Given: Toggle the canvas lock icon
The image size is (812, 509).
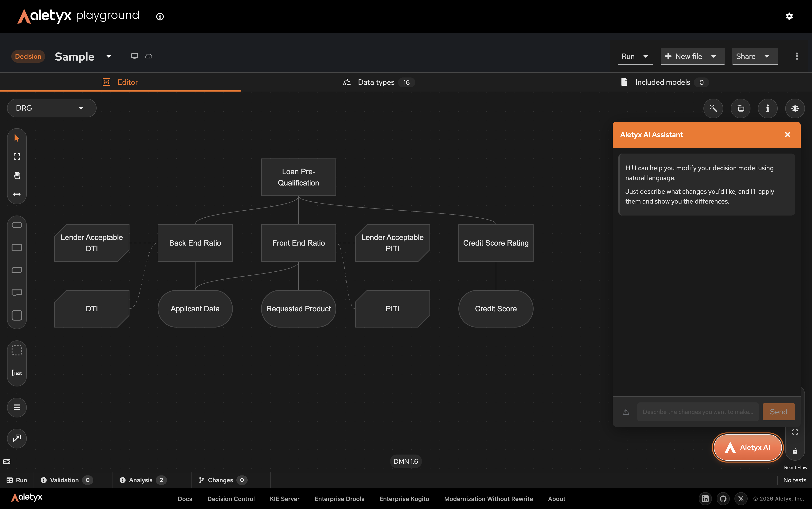Looking at the screenshot, I should (795, 451).
